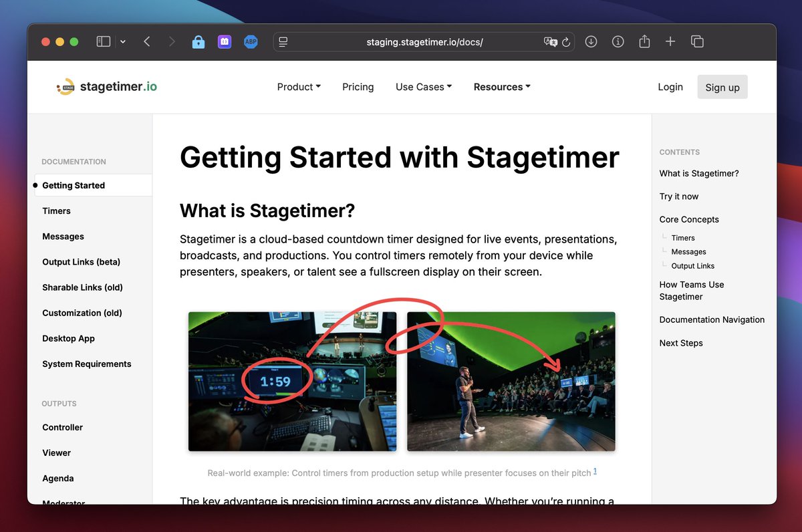This screenshot has height=532, width=802.
Task: Jump to What is Stagetimer? in Contents
Action: click(x=699, y=173)
